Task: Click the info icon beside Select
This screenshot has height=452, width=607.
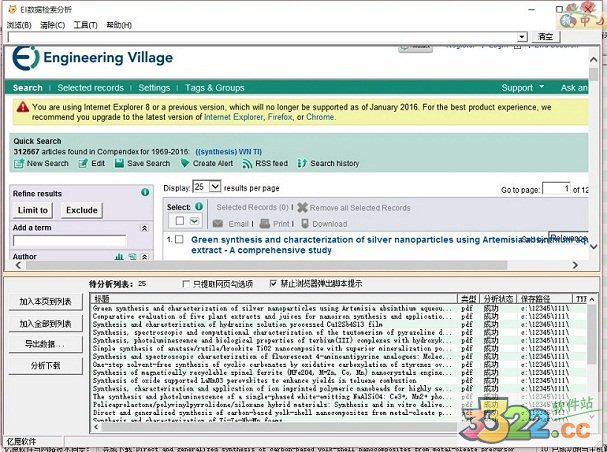Action: click(x=199, y=206)
